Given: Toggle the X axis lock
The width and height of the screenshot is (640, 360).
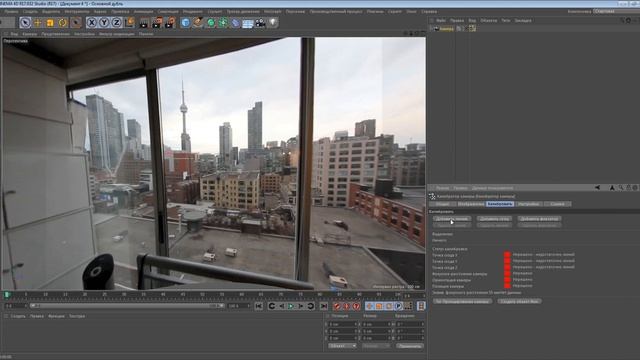Looking at the screenshot, I should [x=92, y=22].
